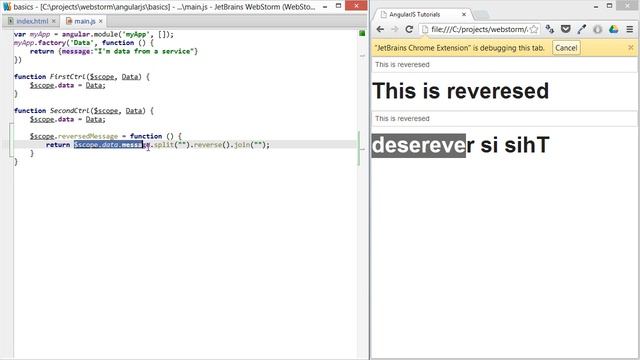
Task: Click the 'join("")' call in the code
Action: click(250, 145)
